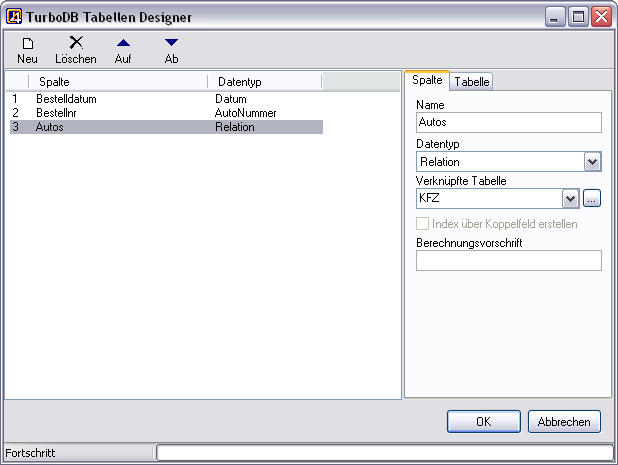Click the Relation cell in the Autos row
Screen dimensions: 618x465
click(235, 127)
